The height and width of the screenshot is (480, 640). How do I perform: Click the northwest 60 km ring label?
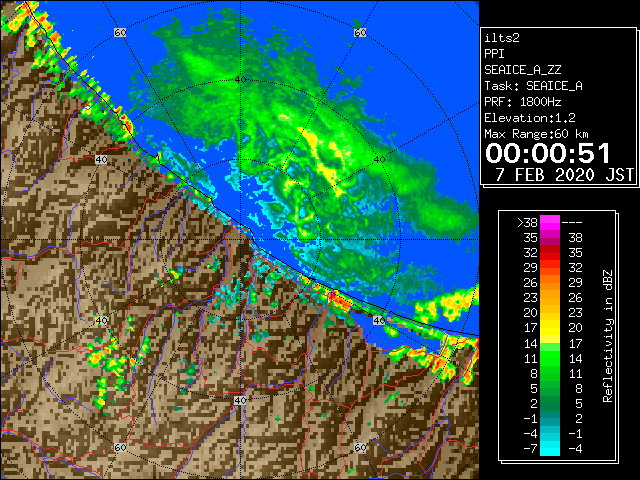[120, 32]
